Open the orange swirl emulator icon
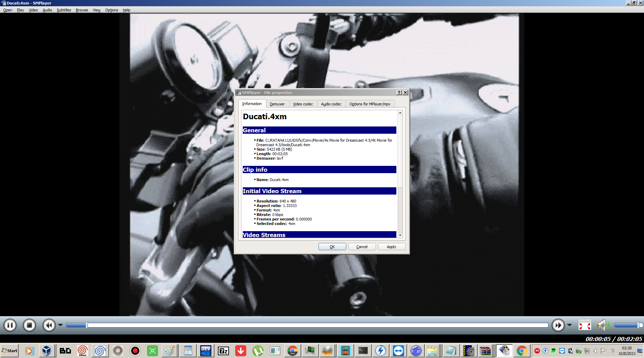The image size is (644, 358). 118,351
